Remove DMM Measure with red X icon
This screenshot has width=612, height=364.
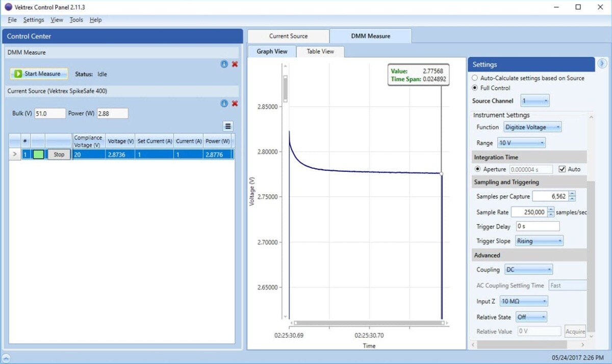pyautogui.click(x=235, y=64)
